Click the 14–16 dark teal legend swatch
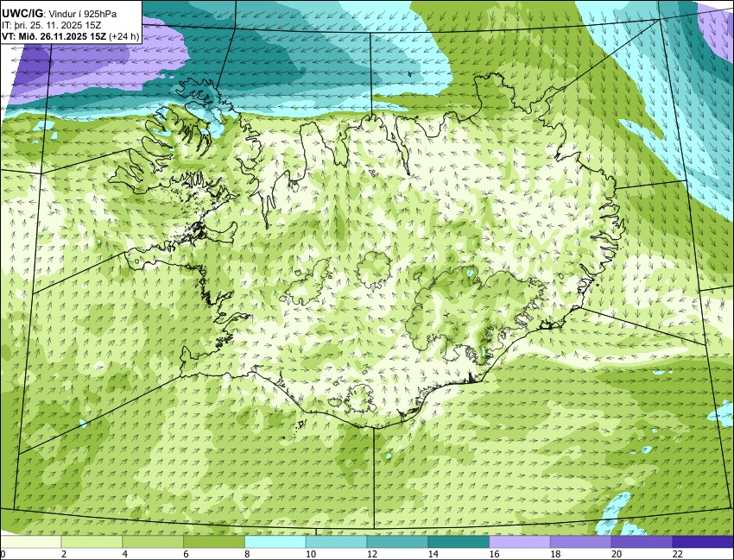The width and height of the screenshot is (734, 560). 459,542
